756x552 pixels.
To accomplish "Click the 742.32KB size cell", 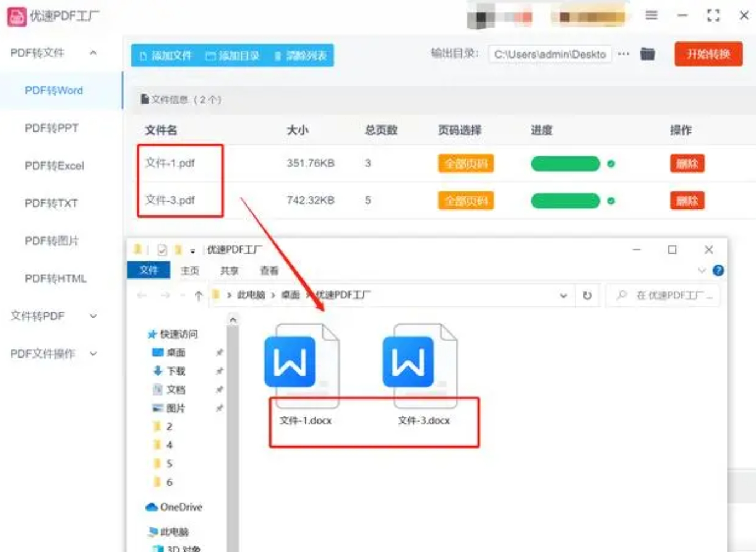I will [x=310, y=200].
